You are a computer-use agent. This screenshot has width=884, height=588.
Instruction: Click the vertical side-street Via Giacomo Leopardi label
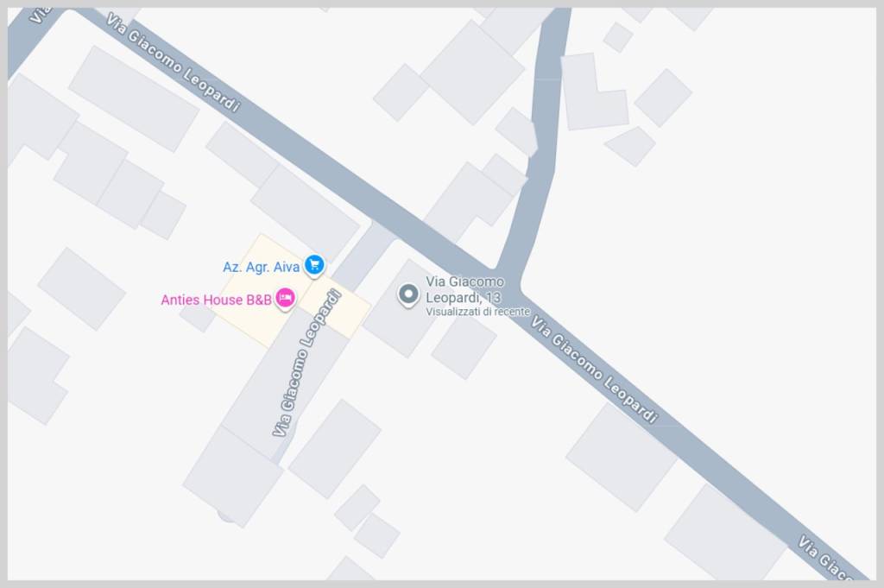point(307,363)
